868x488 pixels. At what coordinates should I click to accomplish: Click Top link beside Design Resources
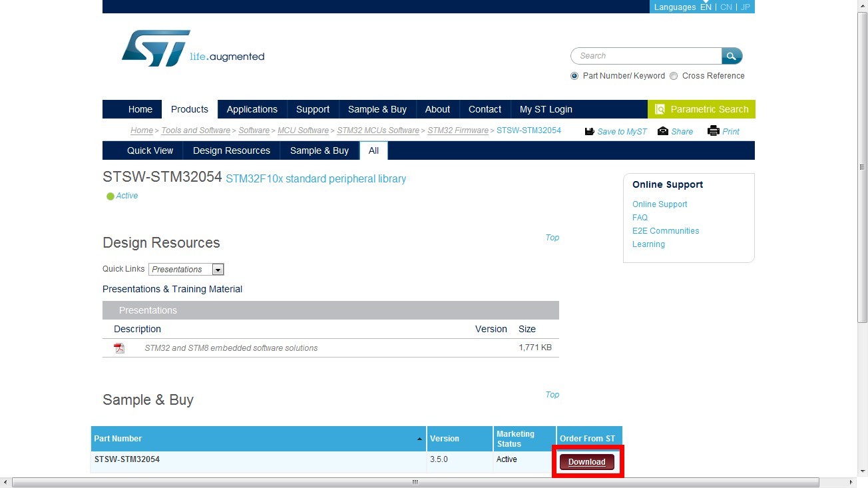click(x=552, y=238)
